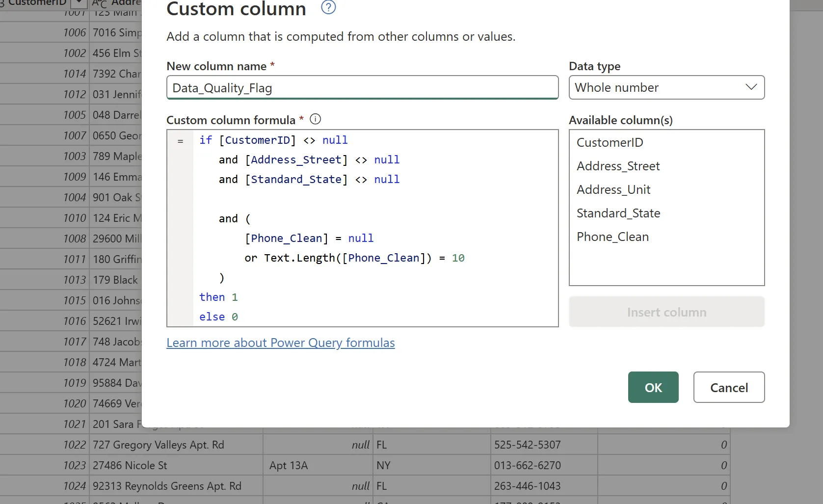This screenshot has height=504, width=823.
Task: Select the 1022 CustomerID cell
Action: point(44,445)
